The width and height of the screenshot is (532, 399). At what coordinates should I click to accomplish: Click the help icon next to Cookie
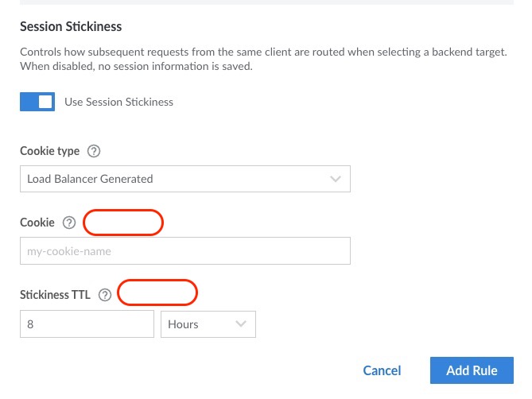click(x=68, y=223)
